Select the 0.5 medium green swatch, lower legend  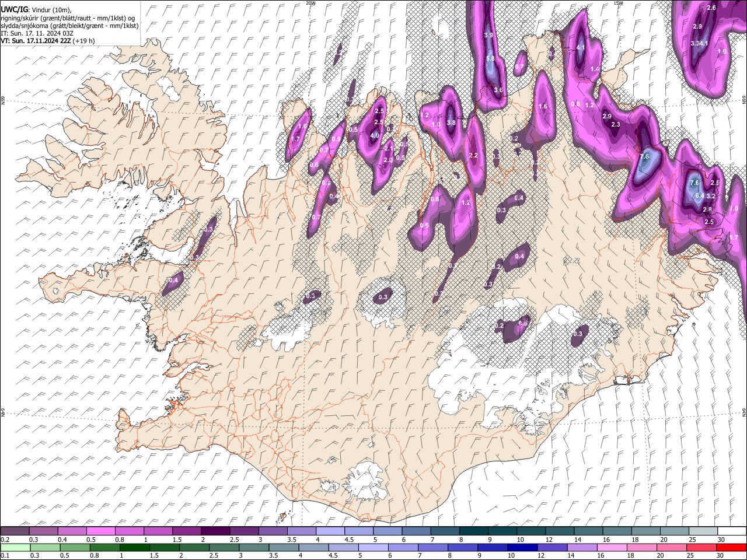(x=75, y=547)
